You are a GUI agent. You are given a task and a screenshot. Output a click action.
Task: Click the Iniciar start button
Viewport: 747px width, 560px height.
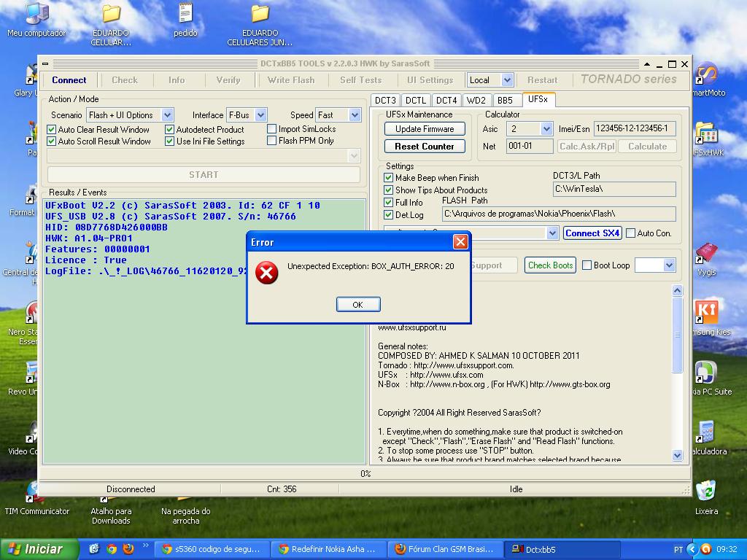pyautogui.click(x=39, y=549)
